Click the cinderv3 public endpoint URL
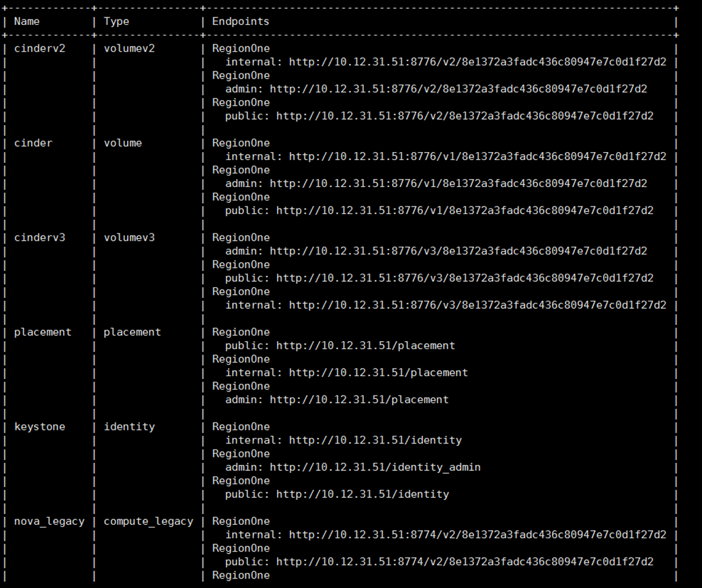 click(x=465, y=278)
